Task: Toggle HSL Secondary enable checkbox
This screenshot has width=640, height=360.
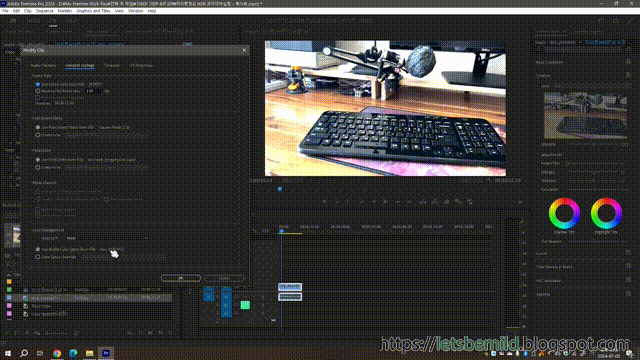Action: click(x=629, y=280)
